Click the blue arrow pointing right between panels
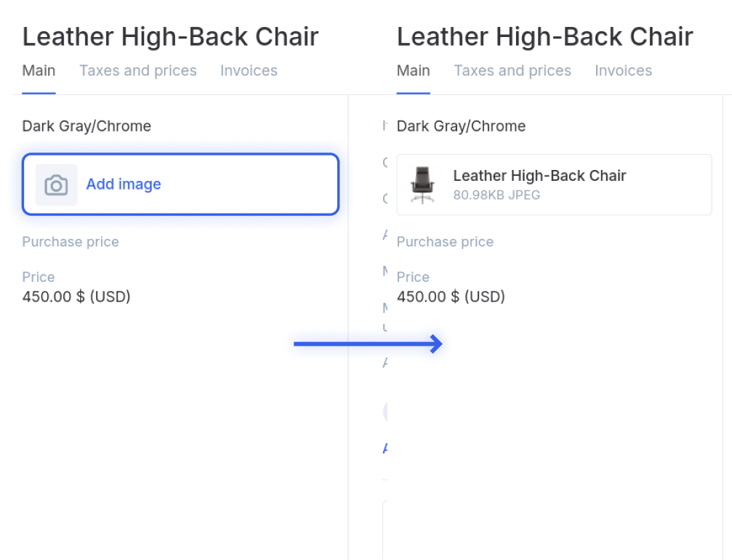The height and width of the screenshot is (560, 732). pos(368,344)
